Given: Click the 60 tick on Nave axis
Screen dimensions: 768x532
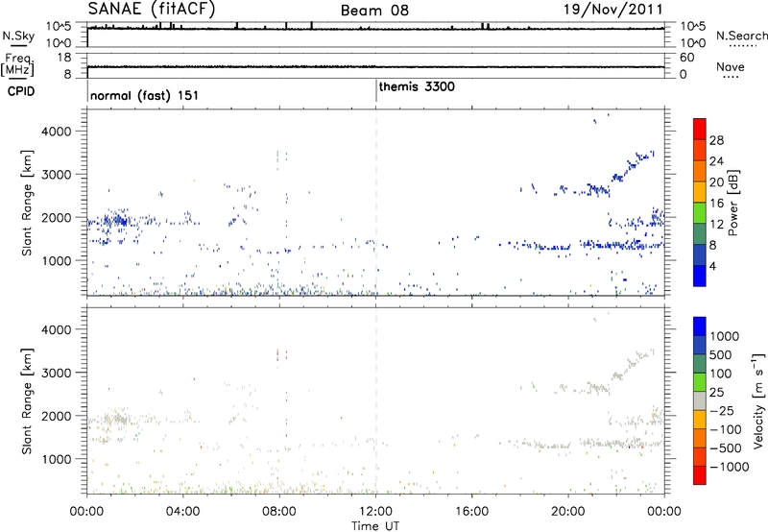Looking at the screenshot, I should pyautogui.click(x=686, y=58).
